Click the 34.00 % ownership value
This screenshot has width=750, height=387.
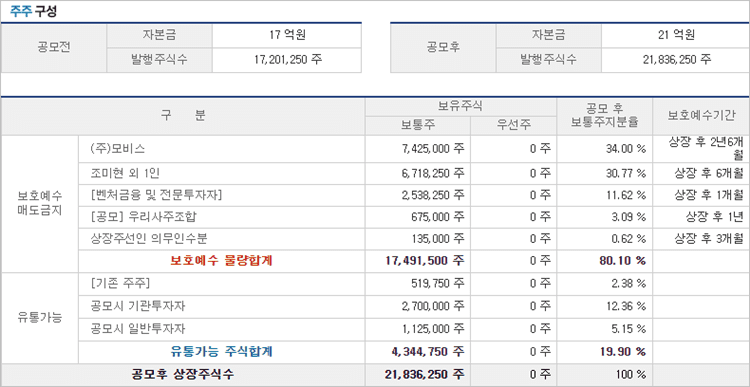[625, 149]
